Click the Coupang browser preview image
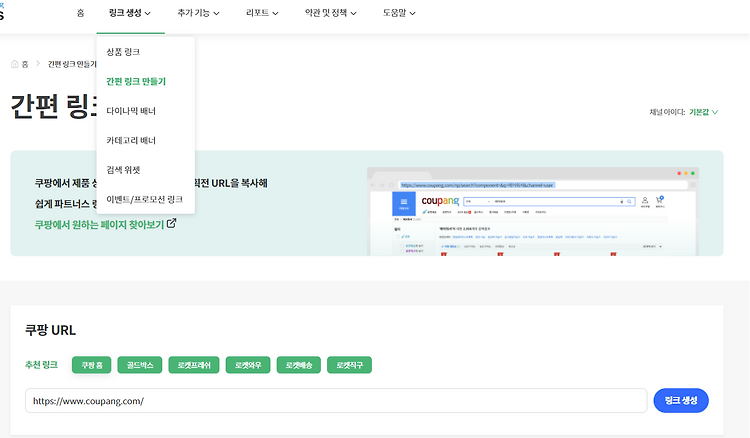This screenshot has width=750, height=438. tap(533, 211)
